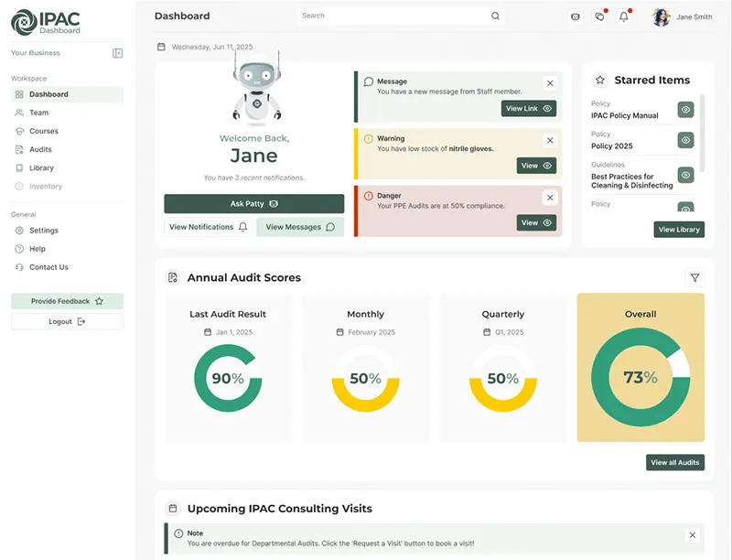Click the Starred Items scrollbar
The width and height of the screenshot is (732, 560).
tap(702, 133)
